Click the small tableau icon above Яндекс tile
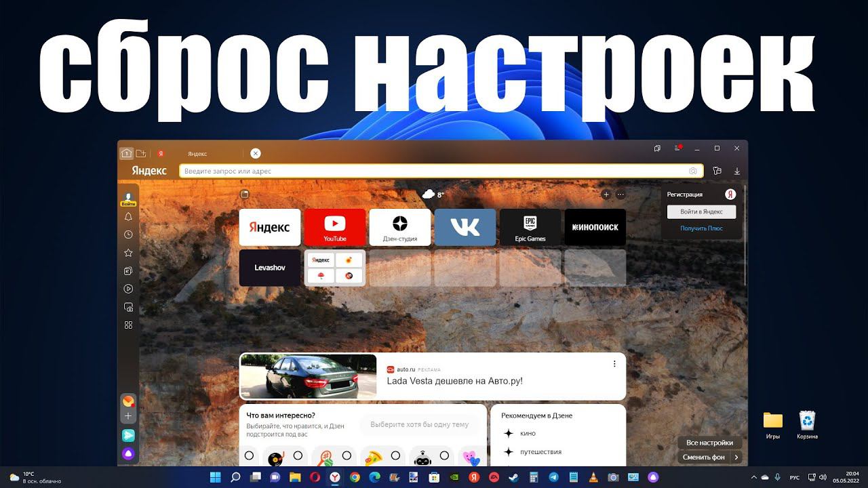 [245, 195]
